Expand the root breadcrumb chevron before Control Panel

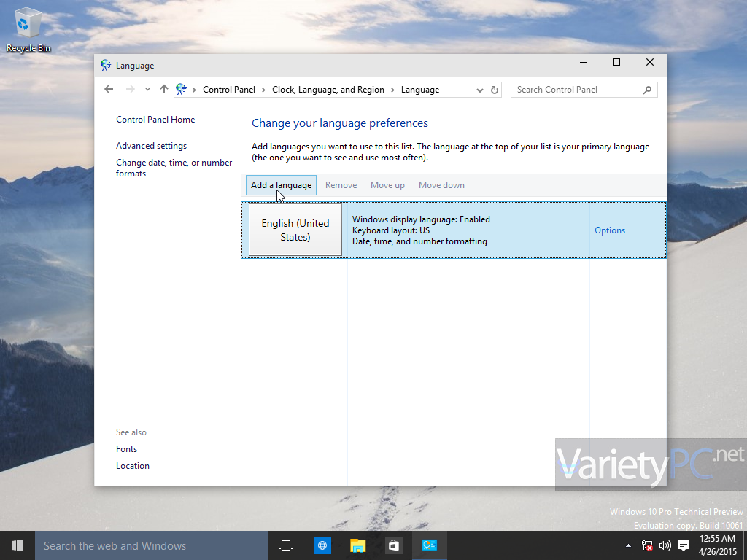coord(194,90)
